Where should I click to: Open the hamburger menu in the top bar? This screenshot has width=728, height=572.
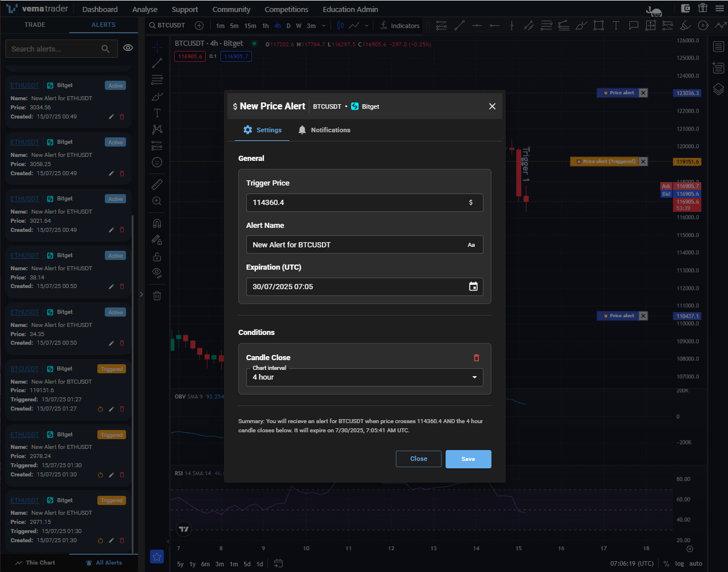[x=720, y=9]
